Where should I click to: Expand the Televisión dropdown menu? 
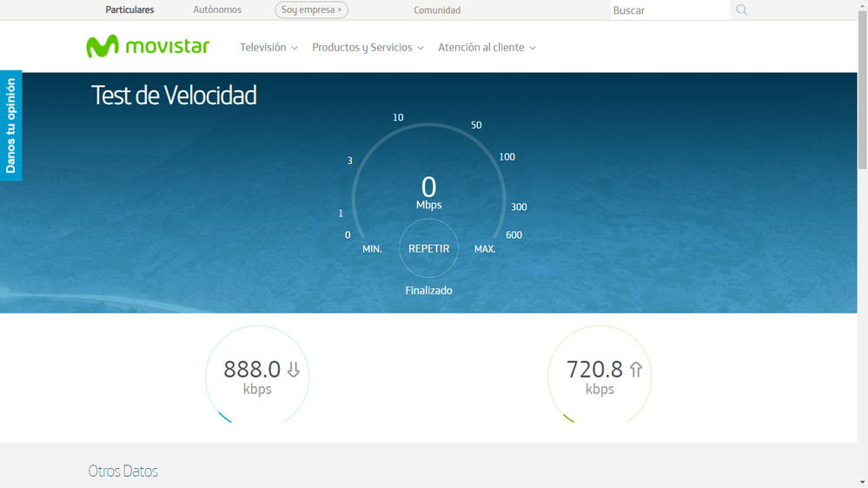click(268, 48)
